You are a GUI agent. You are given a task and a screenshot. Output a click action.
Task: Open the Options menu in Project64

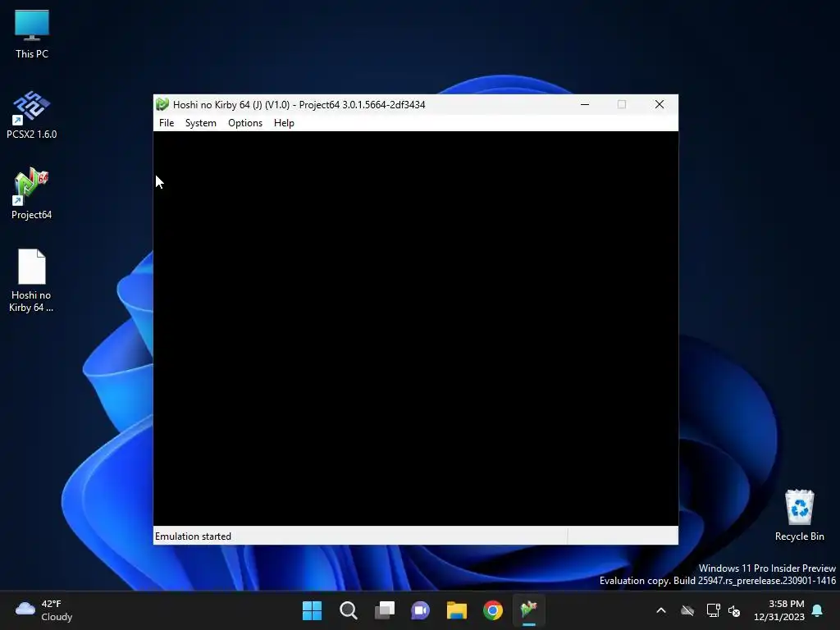pos(244,123)
